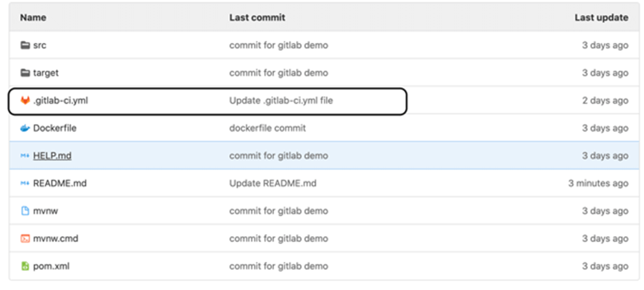644x290 pixels.
Task: Click the Docker whale icon
Action: 25,128
